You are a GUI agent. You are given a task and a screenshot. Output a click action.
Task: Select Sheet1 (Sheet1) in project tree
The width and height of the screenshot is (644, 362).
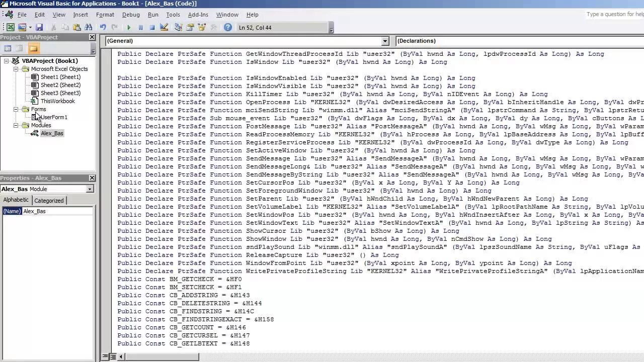tap(60, 77)
